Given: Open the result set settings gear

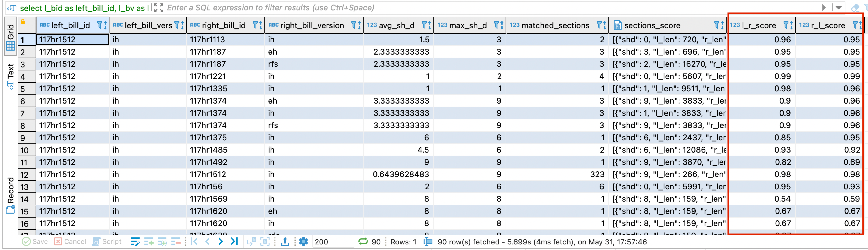Looking at the screenshot, I should click(304, 242).
